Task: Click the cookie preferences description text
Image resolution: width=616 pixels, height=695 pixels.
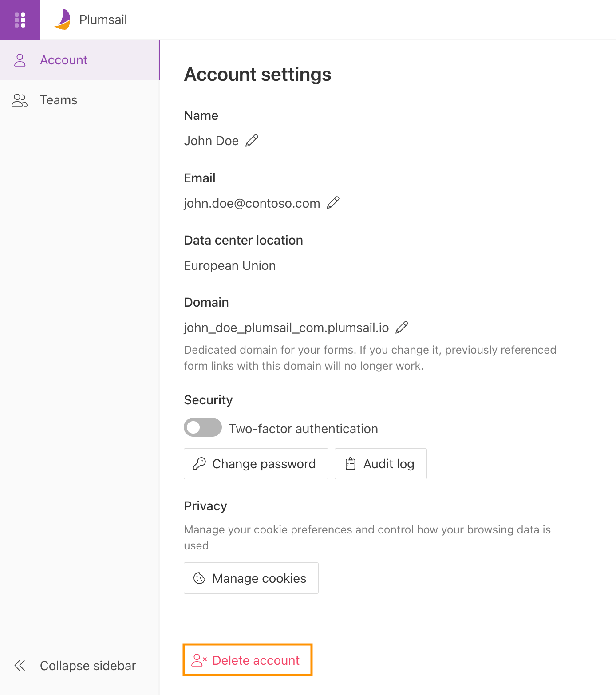Action: pyautogui.click(x=367, y=537)
